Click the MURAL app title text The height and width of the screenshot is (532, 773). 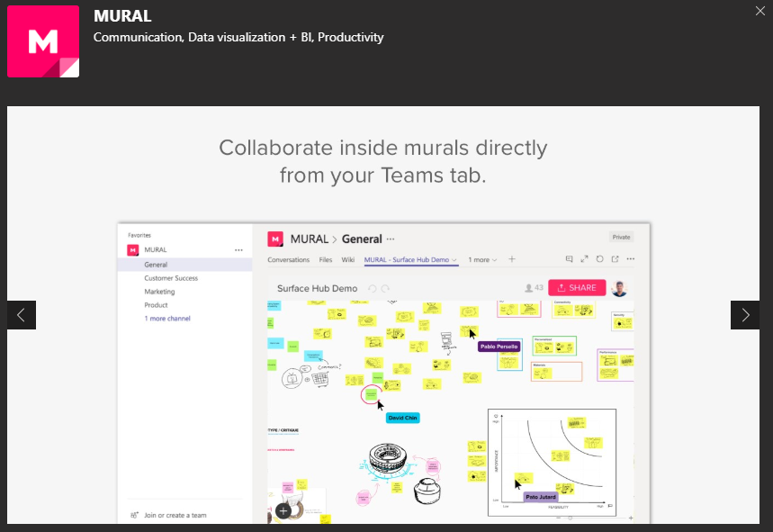[122, 16]
